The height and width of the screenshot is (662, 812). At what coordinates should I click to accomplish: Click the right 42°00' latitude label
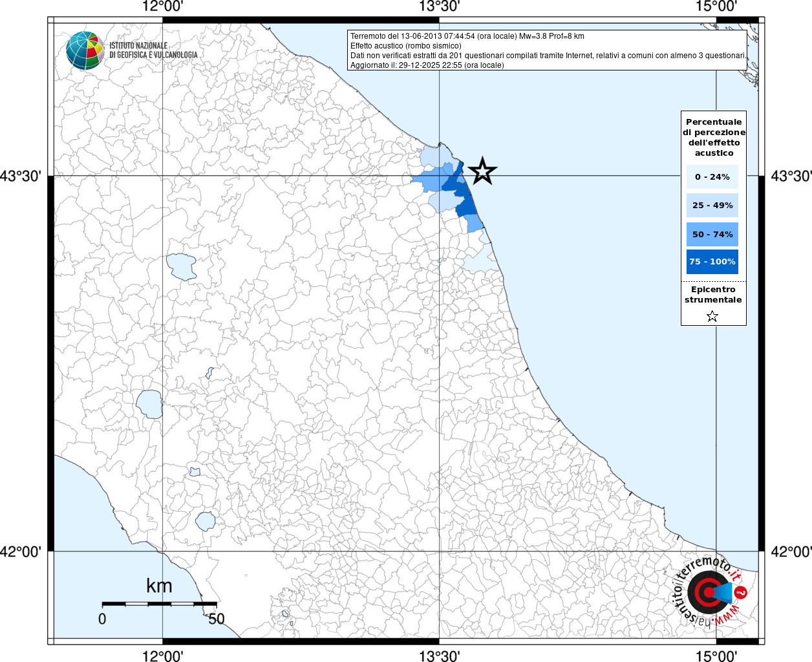(x=791, y=551)
